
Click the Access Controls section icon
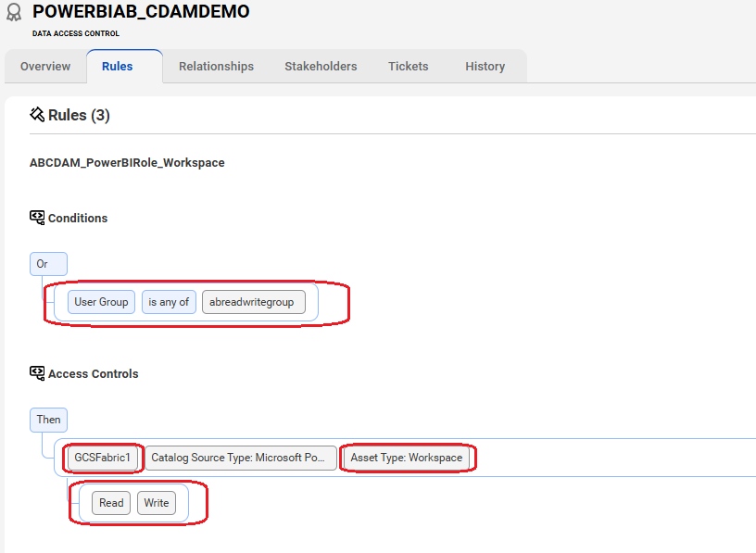pyautogui.click(x=37, y=373)
